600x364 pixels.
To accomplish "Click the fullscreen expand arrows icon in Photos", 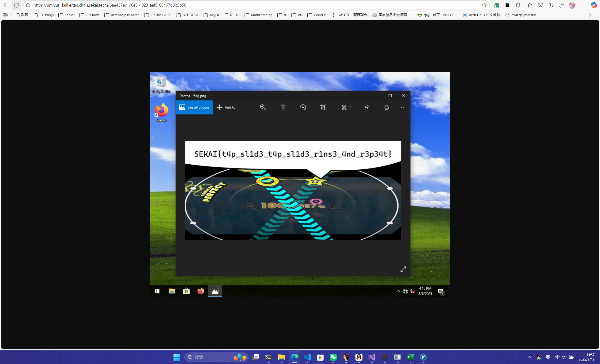I will point(403,269).
